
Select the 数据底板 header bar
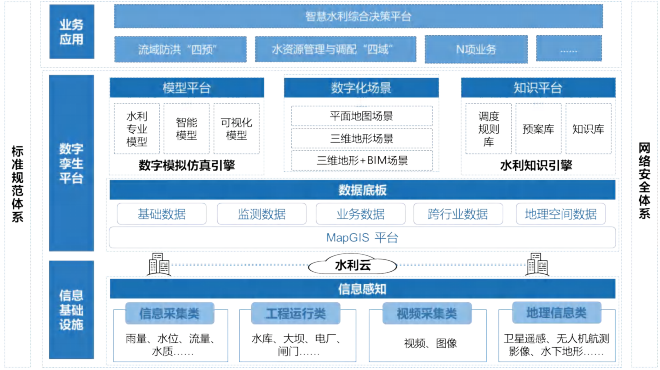(x=362, y=190)
